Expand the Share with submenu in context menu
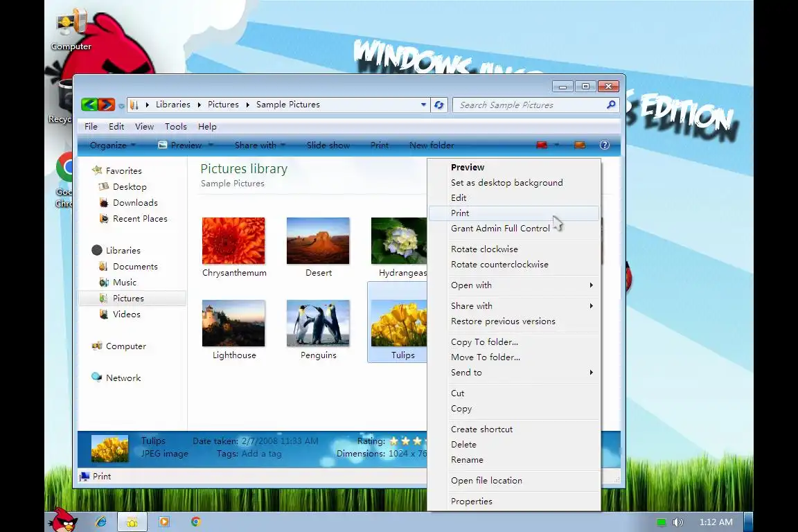Screen dimensions: 798x532 [x=514, y=306]
